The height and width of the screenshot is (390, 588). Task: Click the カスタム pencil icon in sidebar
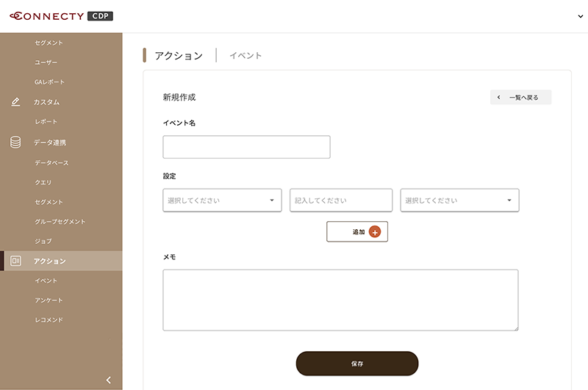point(15,102)
